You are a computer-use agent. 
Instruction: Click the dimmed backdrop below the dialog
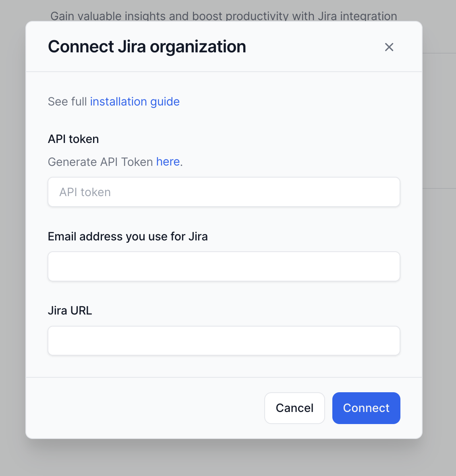pyautogui.click(x=224, y=459)
